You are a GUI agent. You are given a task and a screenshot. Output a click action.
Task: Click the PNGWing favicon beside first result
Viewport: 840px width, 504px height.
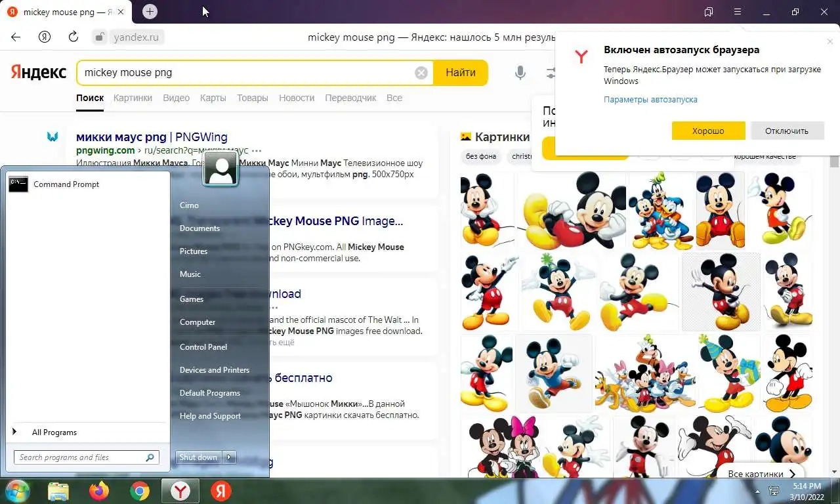[x=52, y=137]
